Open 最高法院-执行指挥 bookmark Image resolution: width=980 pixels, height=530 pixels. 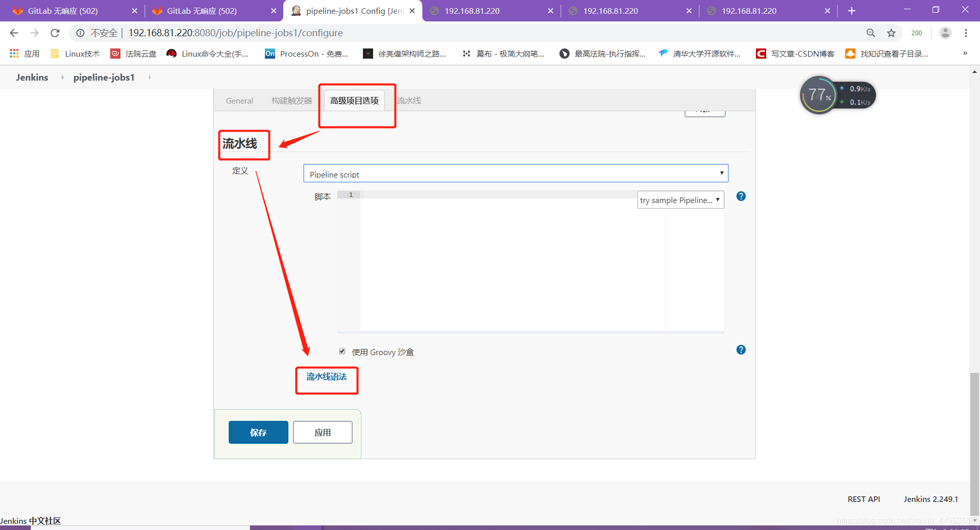pyautogui.click(x=603, y=54)
